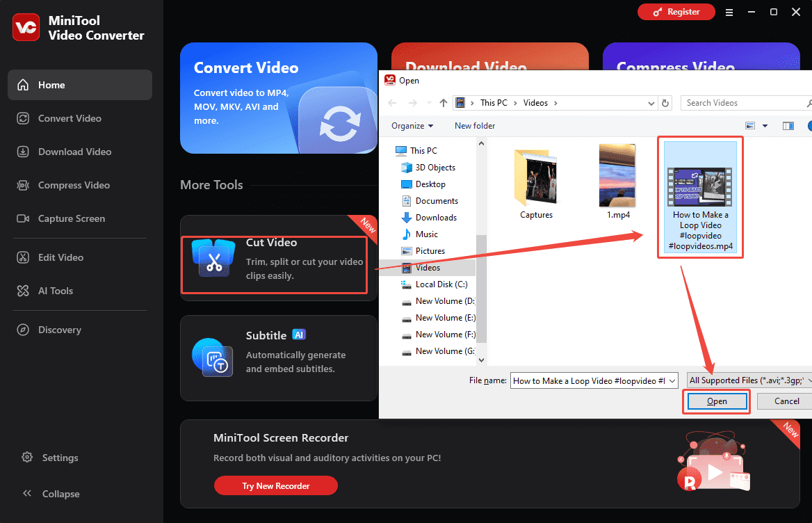
Task: Click Videos in the address bar path
Action: [535, 102]
